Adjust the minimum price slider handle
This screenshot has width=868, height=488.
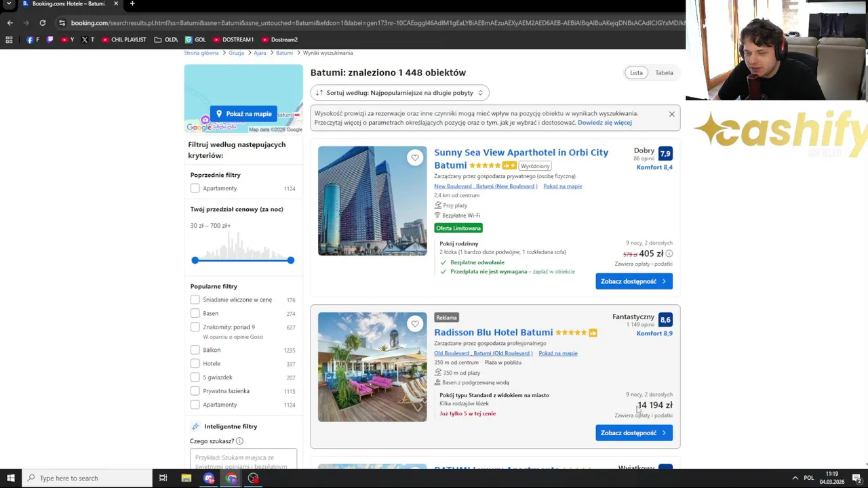[195, 260]
